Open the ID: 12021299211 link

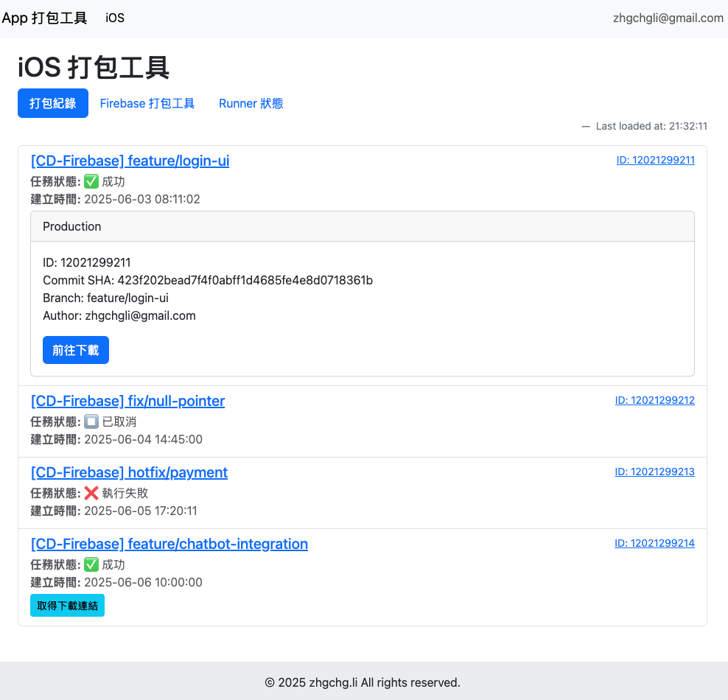[656, 160]
